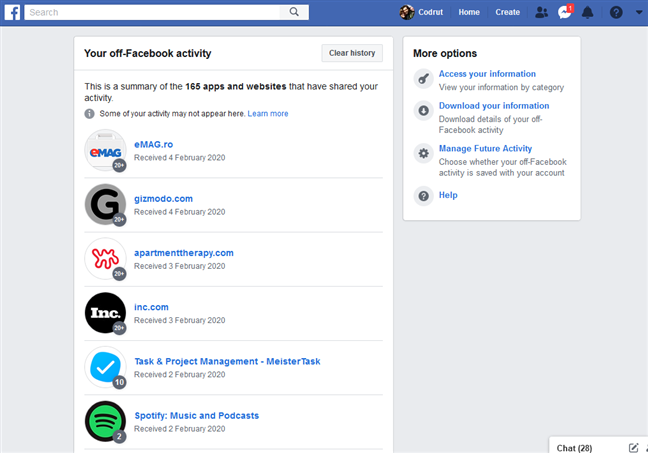The image size is (648, 453).
Task: Open the notifications bell
Action: [x=587, y=12]
